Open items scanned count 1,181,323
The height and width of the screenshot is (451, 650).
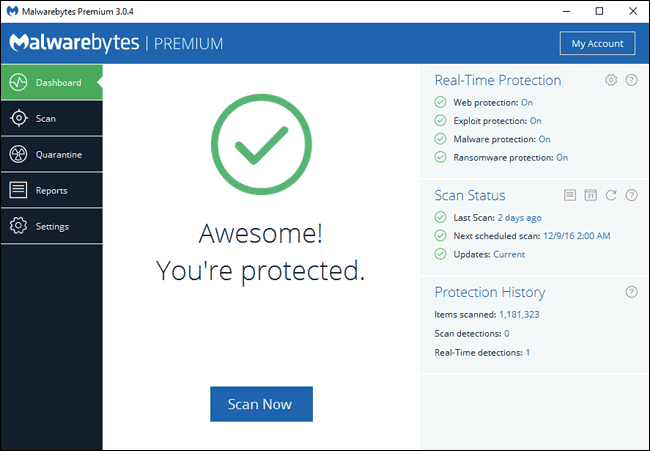pos(519,315)
